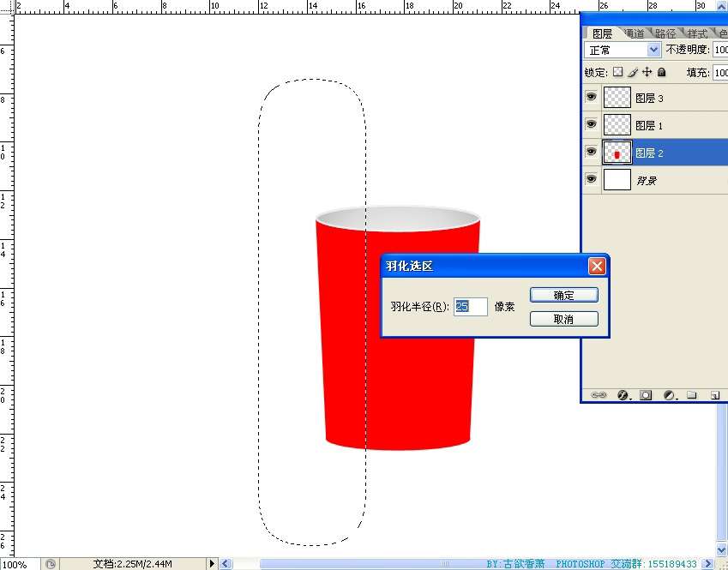Image resolution: width=728 pixels, height=570 pixels.
Task: Switch to the 样式 styles tab
Action: [x=697, y=33]
